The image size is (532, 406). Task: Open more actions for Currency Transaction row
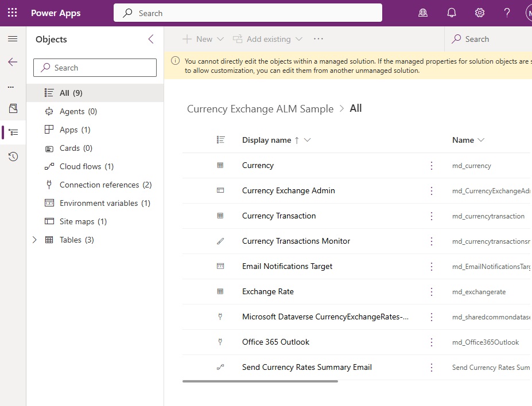tap(431, 216)
